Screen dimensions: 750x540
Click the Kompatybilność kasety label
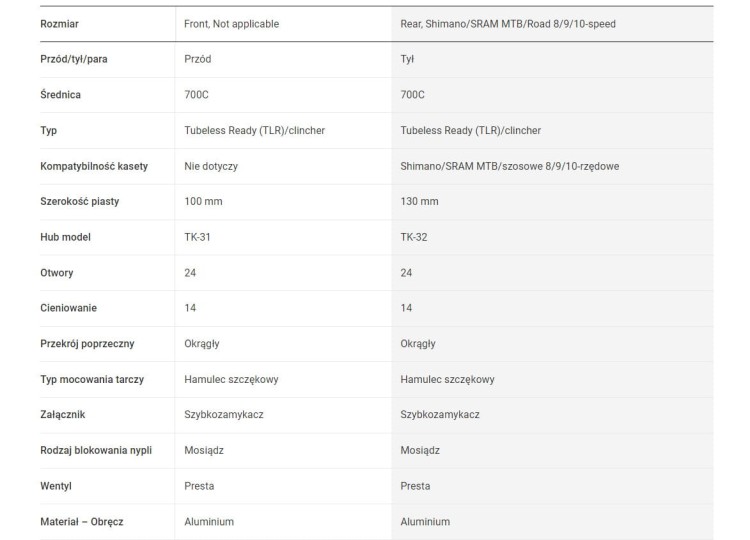[94, 166]
